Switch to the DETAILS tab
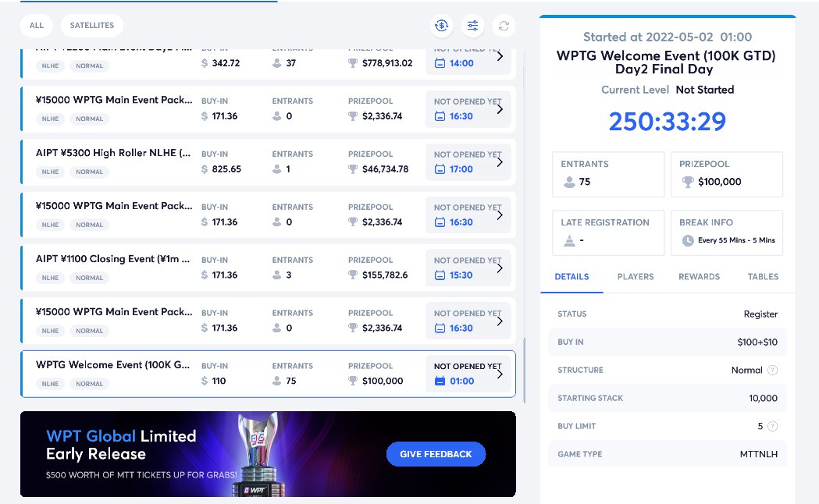This screenshot has width=819, height=504. (x=572, y=276)
